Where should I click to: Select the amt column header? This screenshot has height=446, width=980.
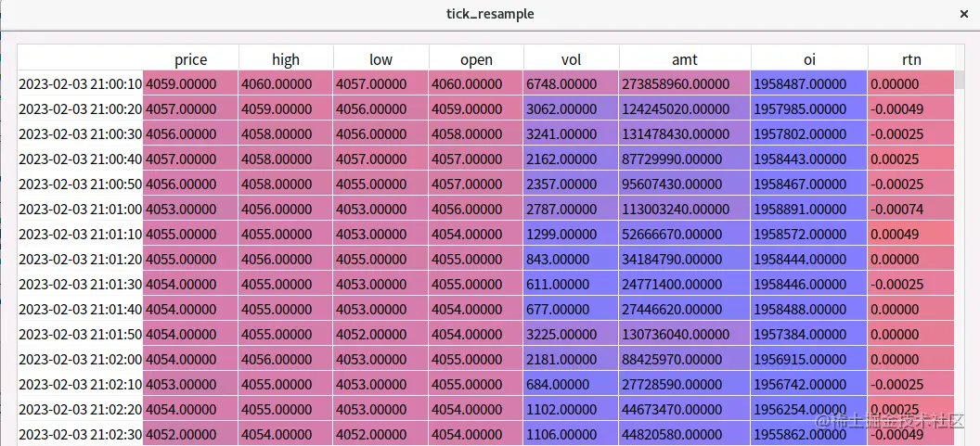click(685, 58)
